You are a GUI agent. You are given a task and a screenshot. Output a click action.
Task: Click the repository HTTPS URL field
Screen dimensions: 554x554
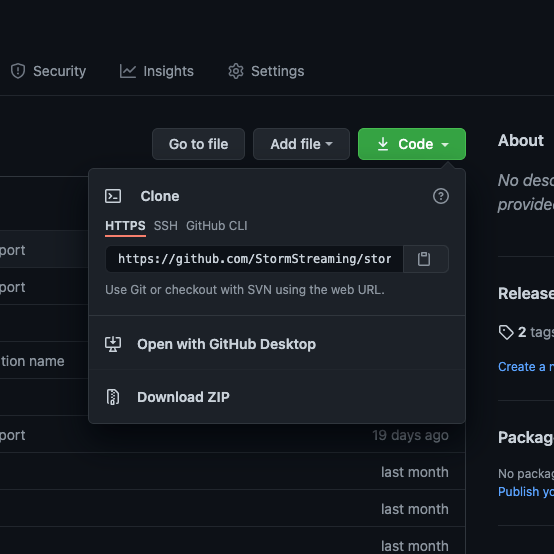click(x=254, y=259)
